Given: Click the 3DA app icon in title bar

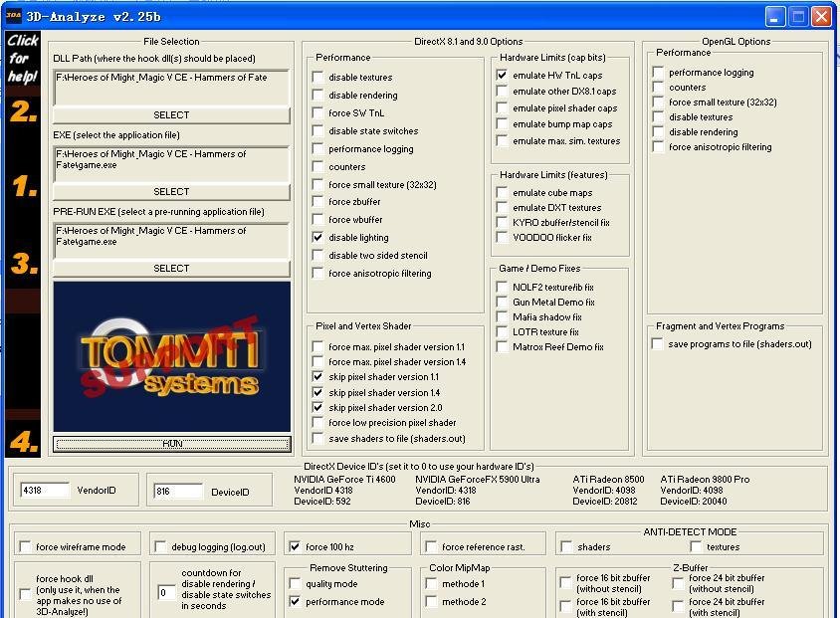Looking at the screenshot, I should 13,16.
